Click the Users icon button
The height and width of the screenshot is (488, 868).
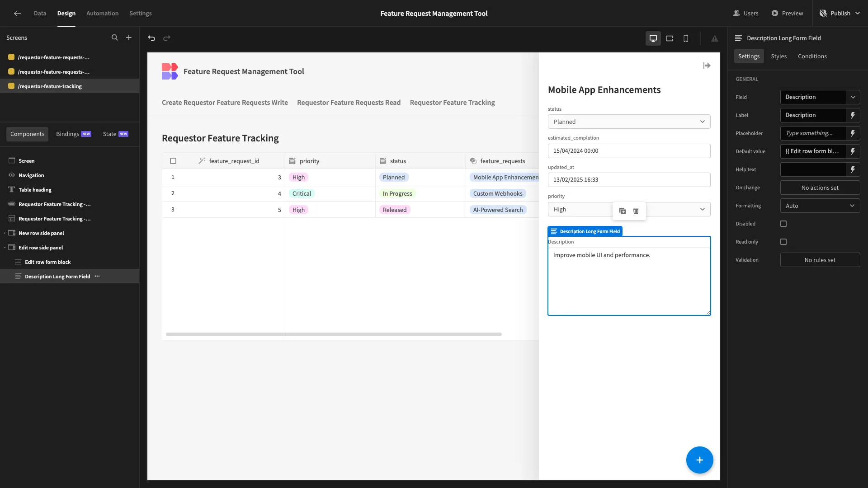(745, 14)
